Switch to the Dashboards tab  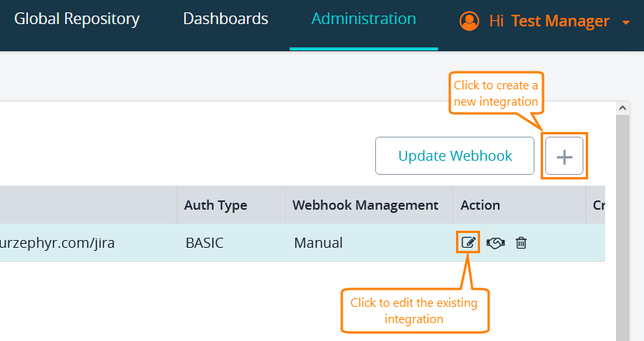(225, 19)
